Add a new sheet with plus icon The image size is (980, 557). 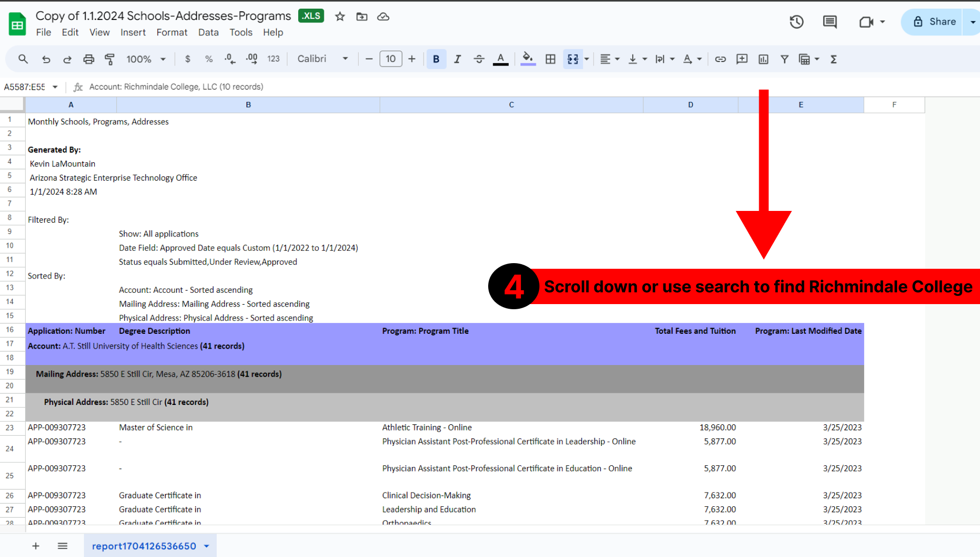pos(36,546)
